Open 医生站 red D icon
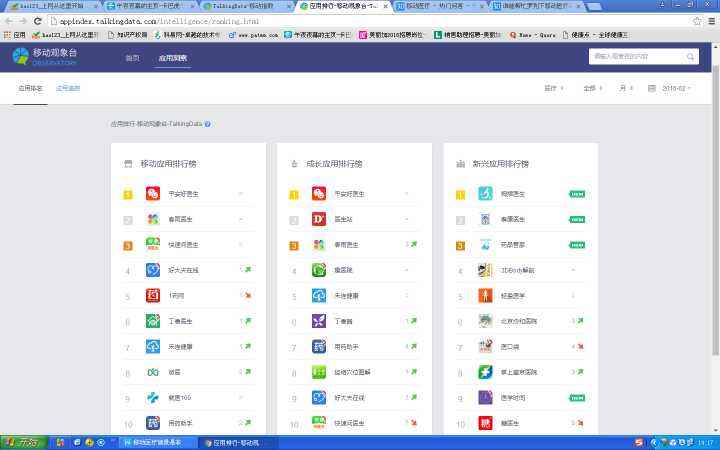The height and width of the screenshot is (450, 720). pos(319,219)
